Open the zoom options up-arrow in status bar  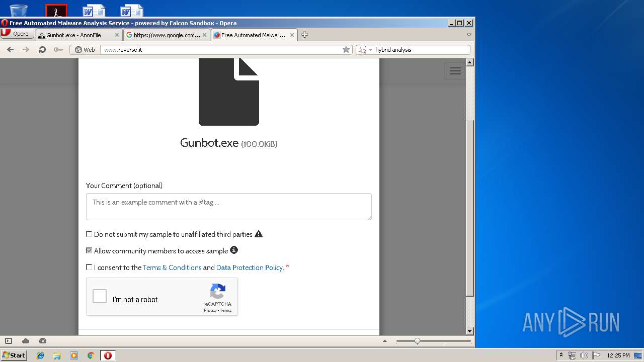tap(385, 341)
